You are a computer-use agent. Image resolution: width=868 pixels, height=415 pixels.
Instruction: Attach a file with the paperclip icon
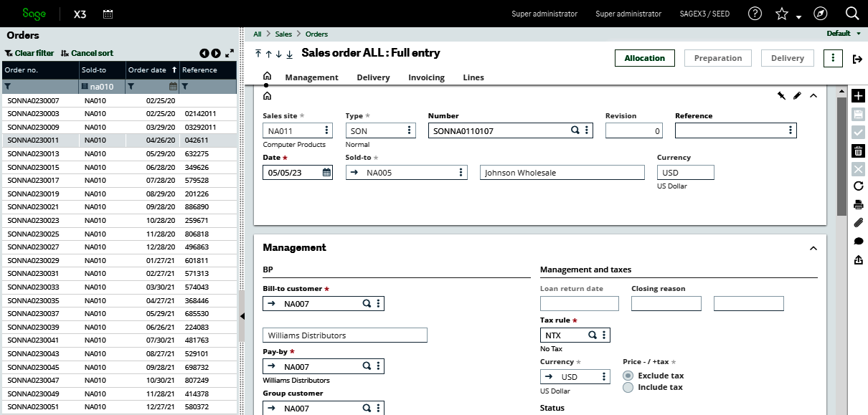coord(858,222)
